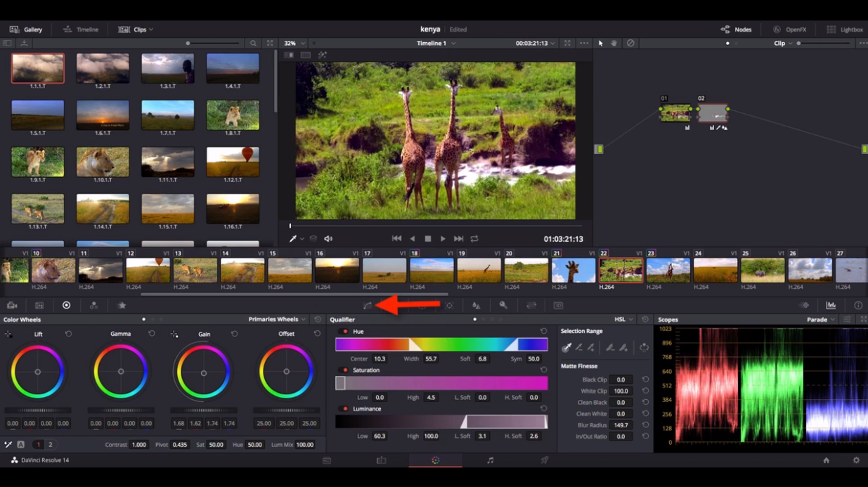Click the Gain white point picker
Image resolution: width=868 pixels, height=487 pixels.
pos(174,335)
